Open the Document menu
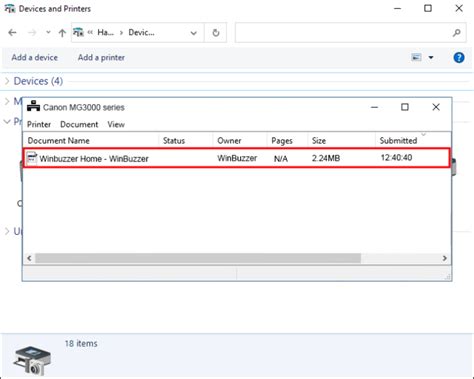This screenshot has height=379, width=474. 79,124
